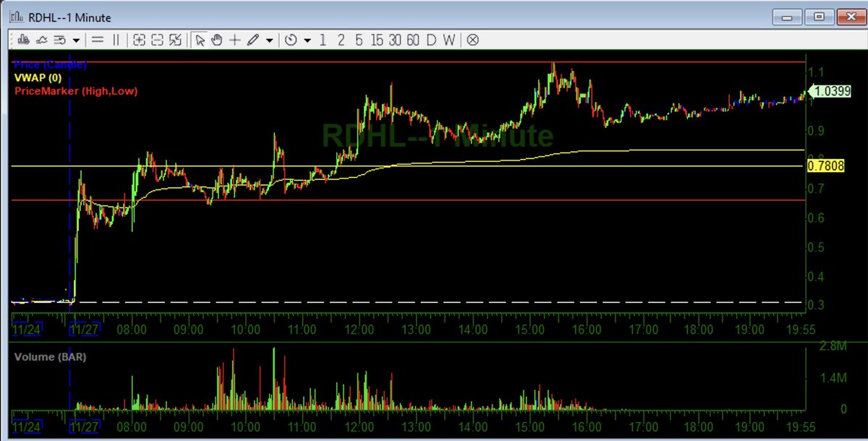This screenshot has height=441, width=868.
Task: Switch to daily D timeframe
Action: 431,40
